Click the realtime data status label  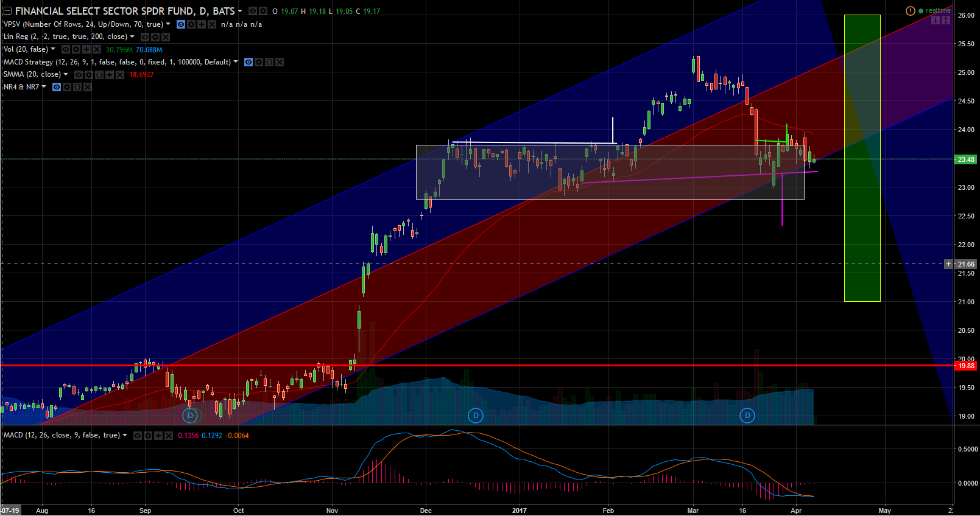(x=937, y=11)
